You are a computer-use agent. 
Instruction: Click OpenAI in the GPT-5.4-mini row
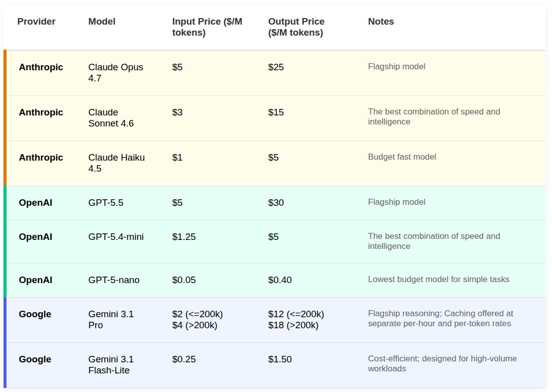[36, 237]
